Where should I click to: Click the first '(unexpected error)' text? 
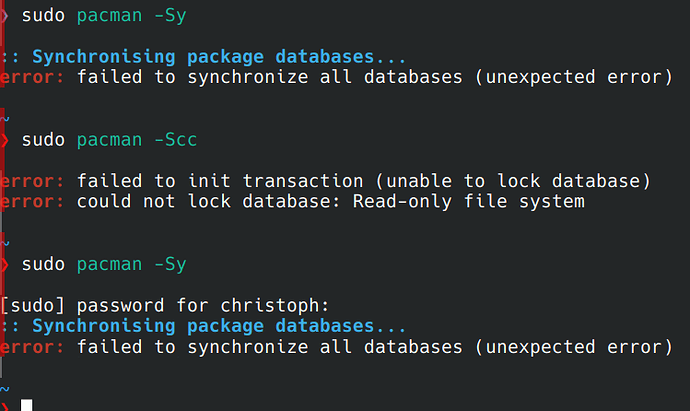pos(574,77)
